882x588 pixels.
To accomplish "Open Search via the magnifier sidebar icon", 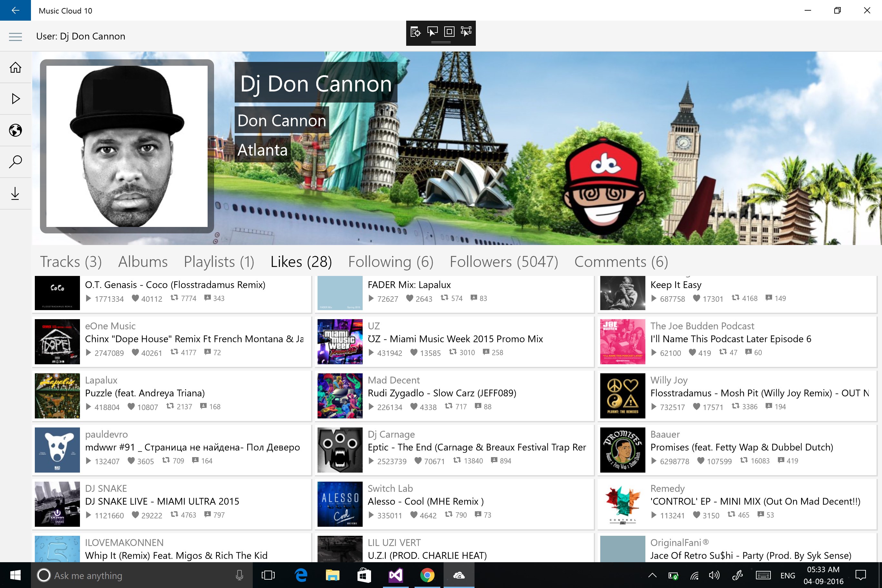I will click(x=15, y=162).
